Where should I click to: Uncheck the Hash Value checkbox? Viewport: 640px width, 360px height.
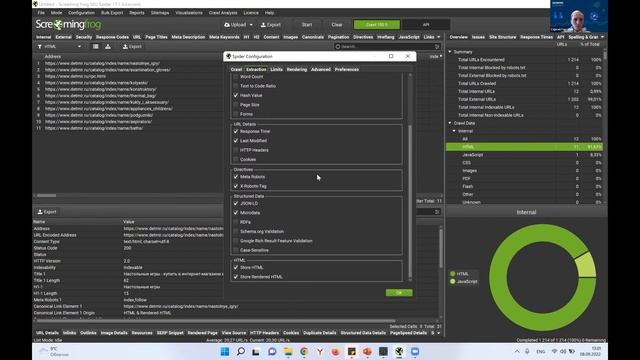click(x=236, y=96)
